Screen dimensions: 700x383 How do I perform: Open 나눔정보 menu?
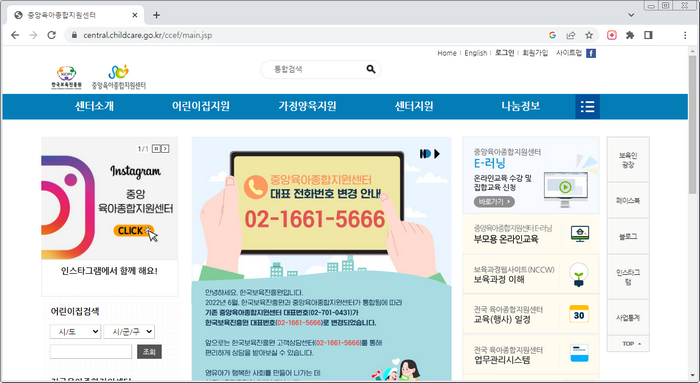pyautogui.click(x=521, y=106)
